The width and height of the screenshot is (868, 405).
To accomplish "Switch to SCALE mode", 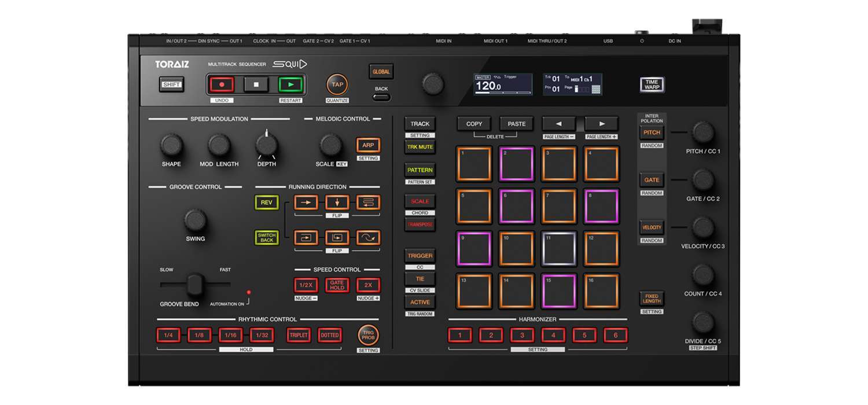I will click(420, 201).
